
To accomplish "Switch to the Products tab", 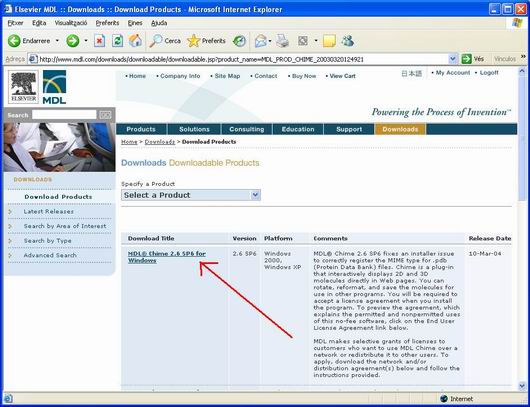I will point(141,129).
